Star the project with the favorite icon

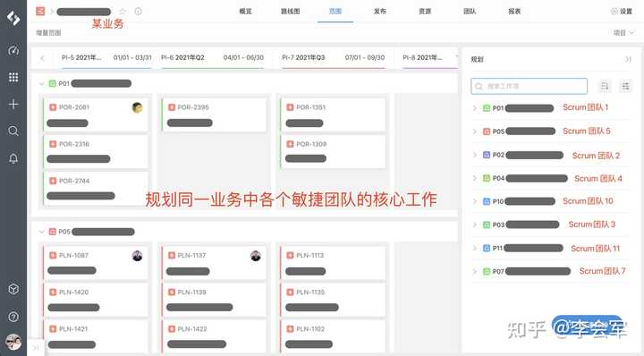(123, 12)
